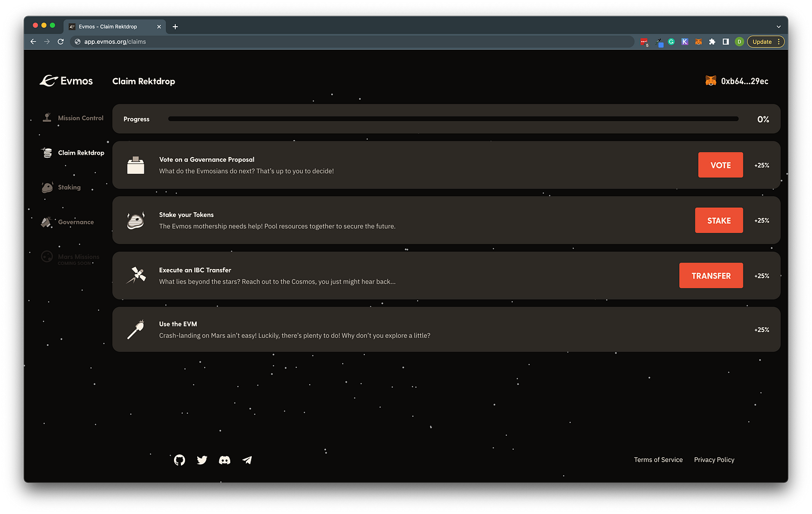812x514 pixels.
Task: Expand the tab search chevron
Action: click(x=778, y=27)
